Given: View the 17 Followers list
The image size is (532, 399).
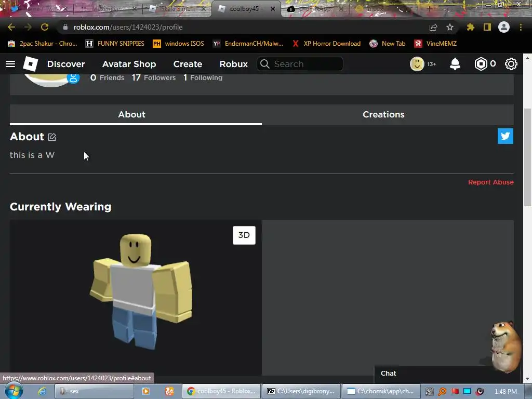Looking at the screenshot, I should coord(154,78).
